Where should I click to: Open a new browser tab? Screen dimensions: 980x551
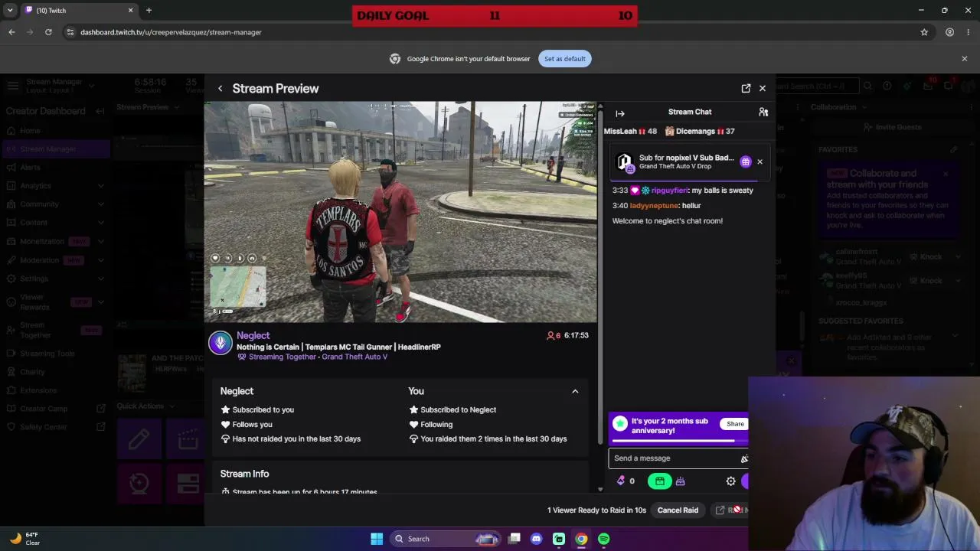[x=149, y=11]
